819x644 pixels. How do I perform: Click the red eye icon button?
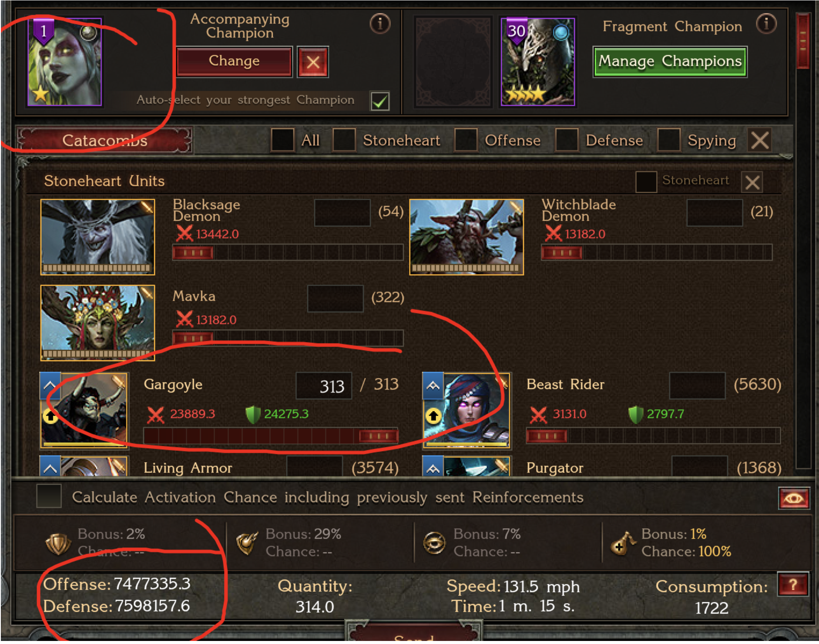(794, 498)
